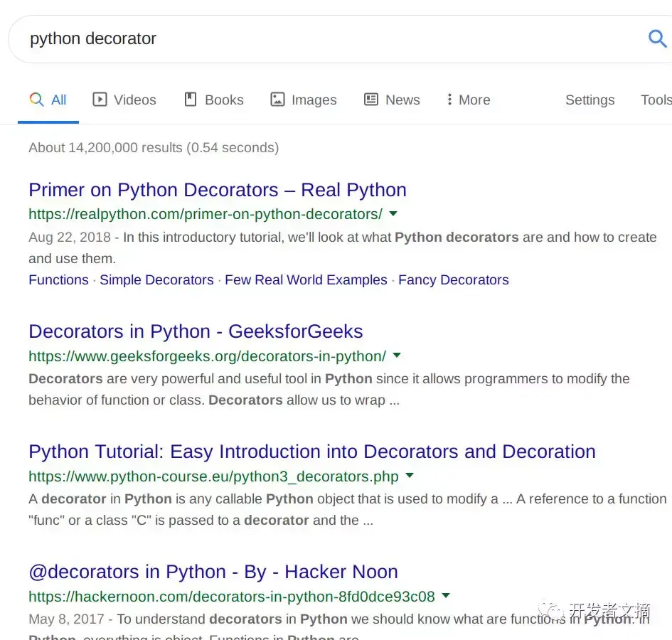Expand arrow next to realpython.com URL
672x640 pixels.
[393, 213]
